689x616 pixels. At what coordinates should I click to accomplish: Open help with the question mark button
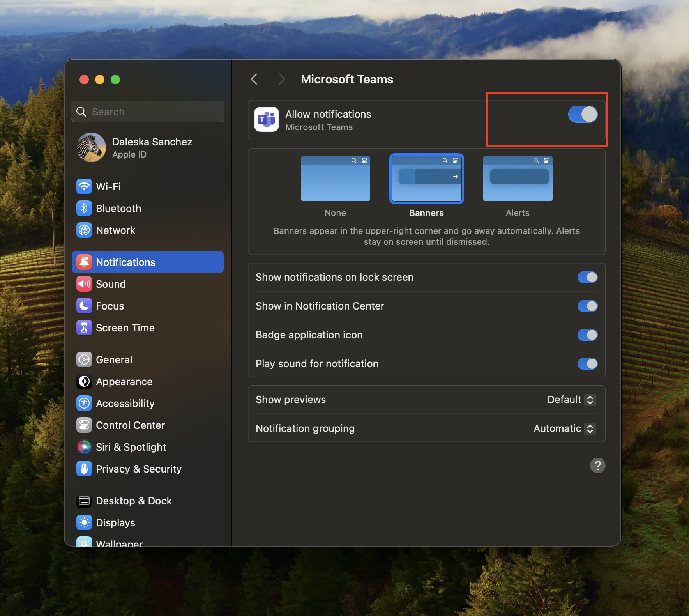click(597, 465)
